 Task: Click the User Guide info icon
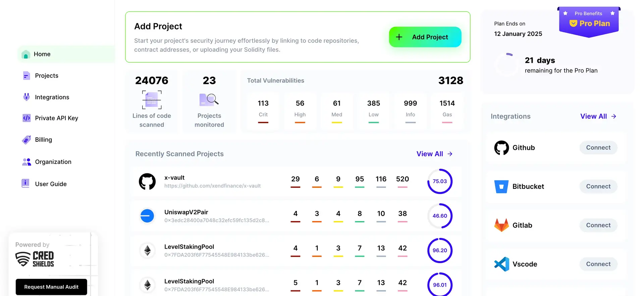coord(25,183)
